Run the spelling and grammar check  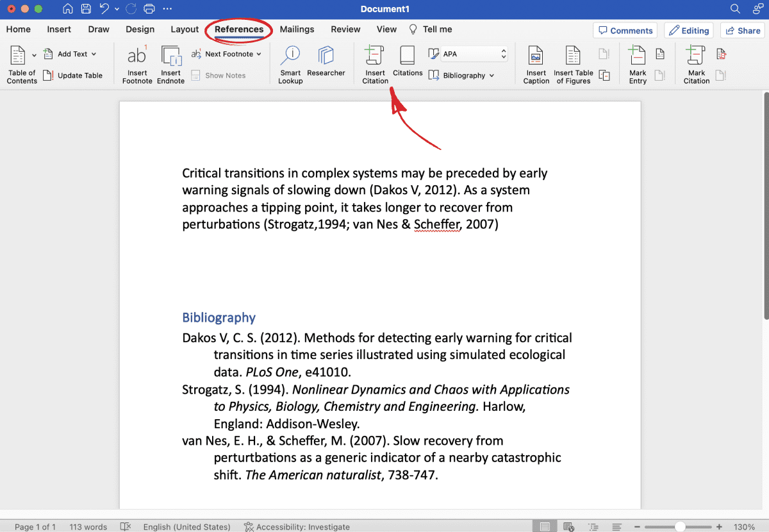pyautogui.click(x=126, y=526)
